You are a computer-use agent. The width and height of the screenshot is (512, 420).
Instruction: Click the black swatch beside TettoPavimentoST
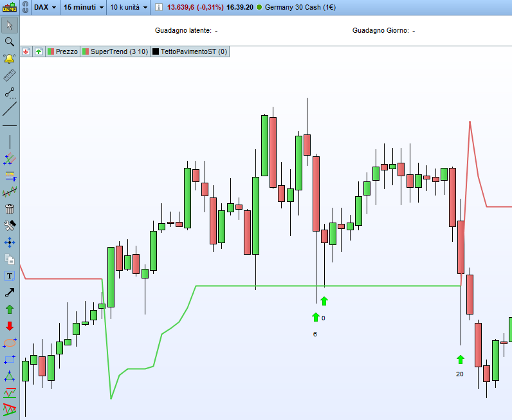156,51
